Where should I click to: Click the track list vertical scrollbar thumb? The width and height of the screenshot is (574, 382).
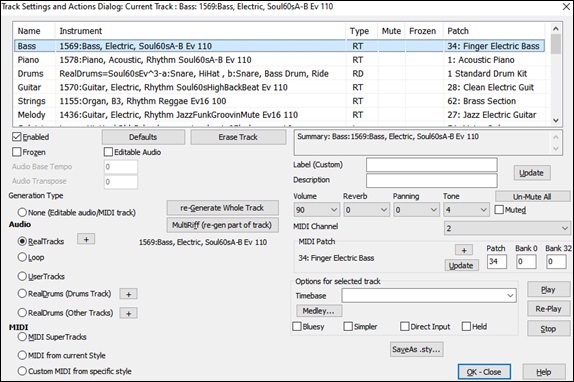555,44
